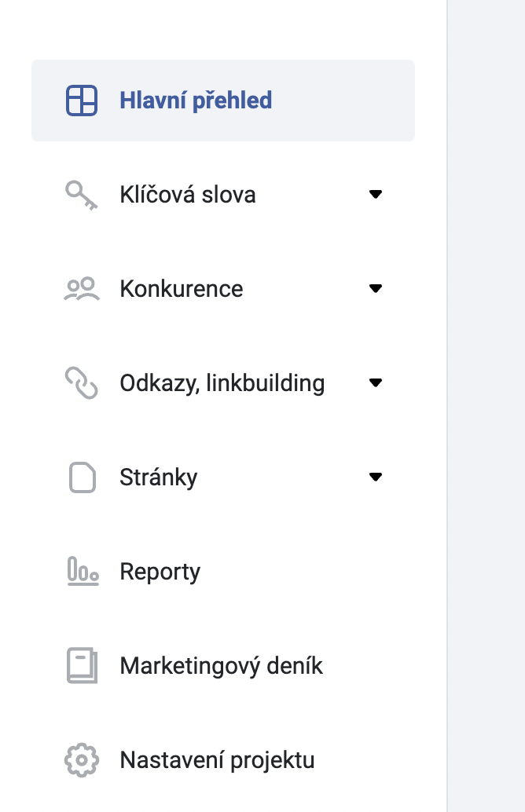Go to Nastavení projektu
The width and height of the screenshot is (525, 812).
216,759
